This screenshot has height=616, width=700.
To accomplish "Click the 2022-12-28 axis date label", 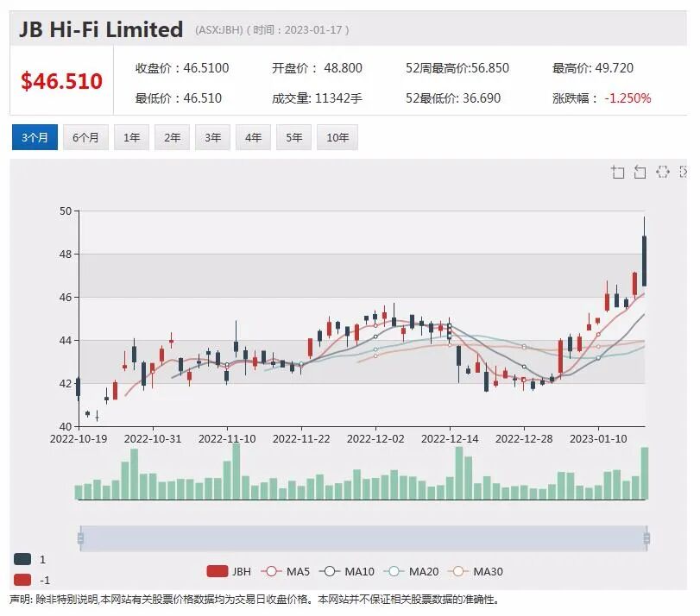I will point(524,439).
